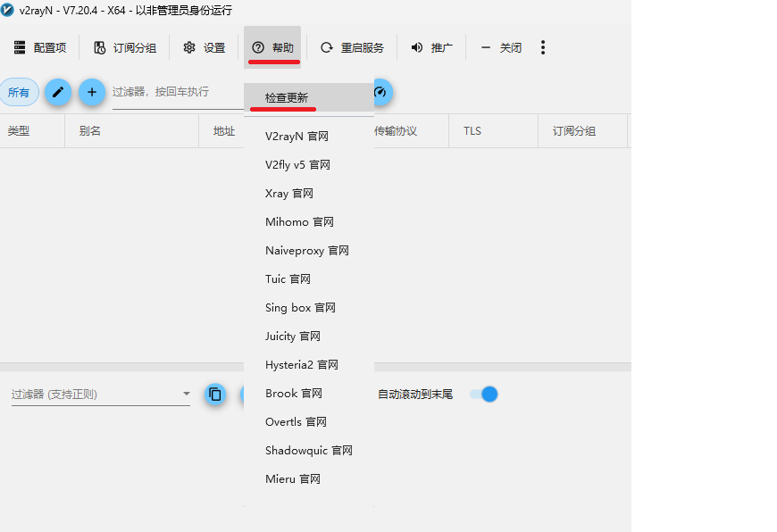The height and width of the screenshot is (532, 777).
Task: Click the help question mark icon
Action: 258,47
